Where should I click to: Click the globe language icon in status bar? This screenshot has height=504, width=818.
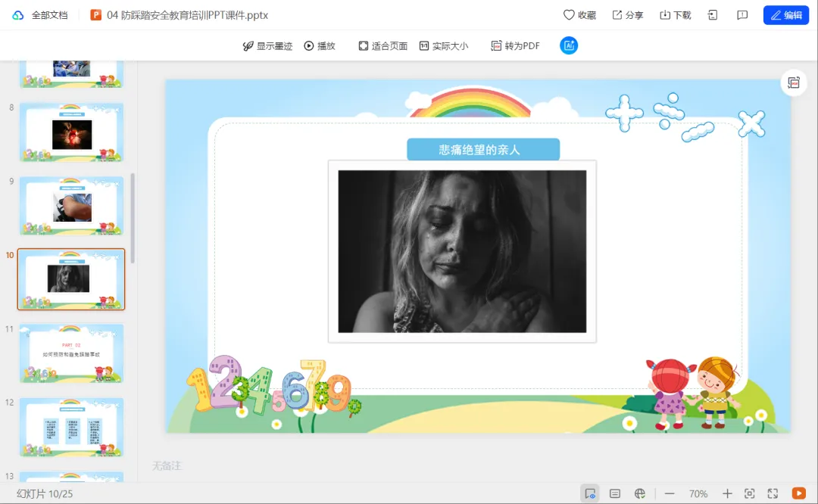pos(639,493)
